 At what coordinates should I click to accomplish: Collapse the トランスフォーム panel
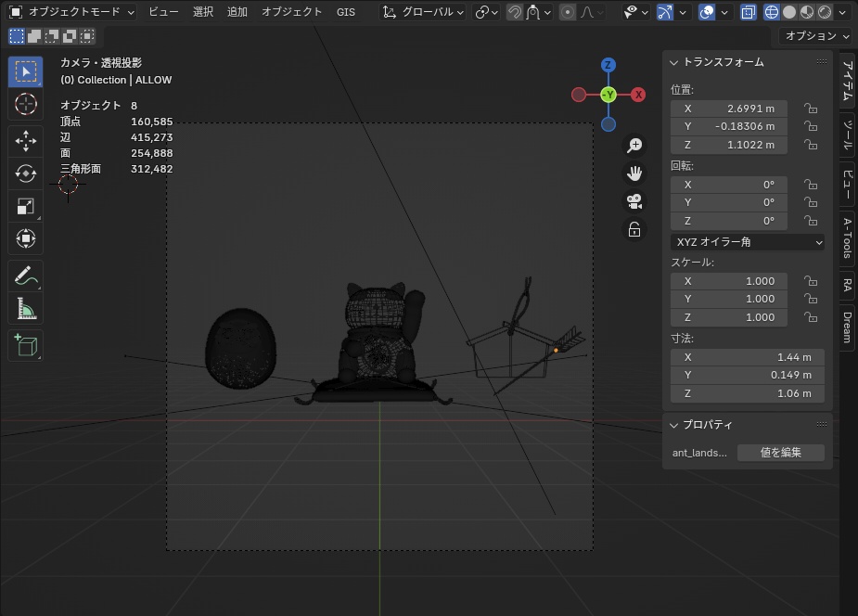674,62
